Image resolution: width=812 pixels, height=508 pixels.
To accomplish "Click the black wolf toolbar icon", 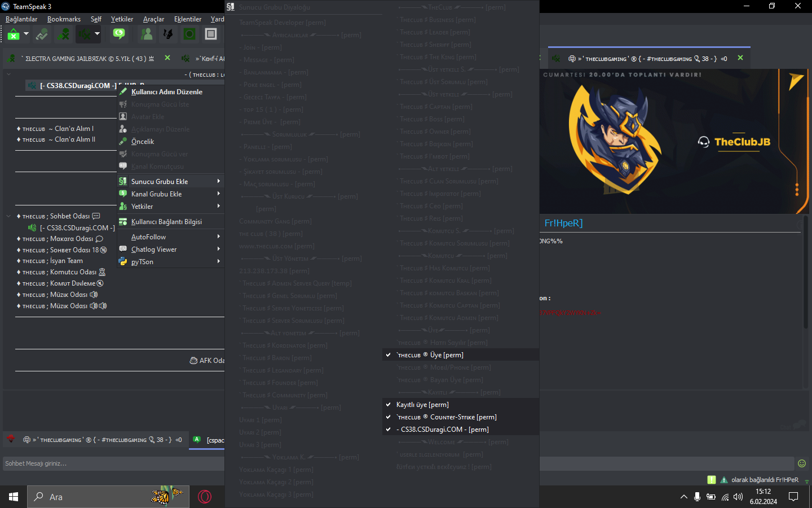I will tap(168, 34).
